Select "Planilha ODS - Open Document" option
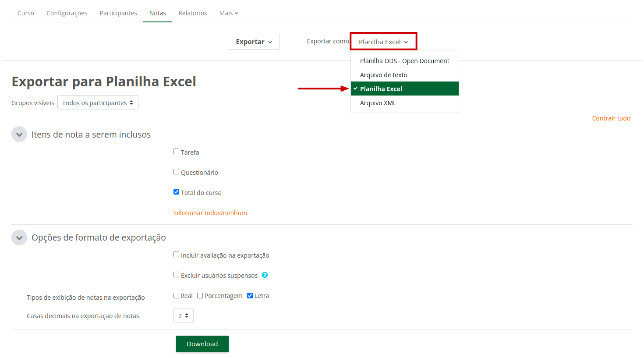The height and width of the screenshot is (358, 644). click(x=404, y=60)
